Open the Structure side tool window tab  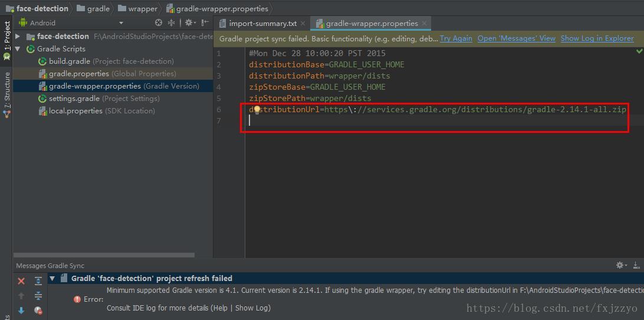pyautogui.click(x=6, y=94)
